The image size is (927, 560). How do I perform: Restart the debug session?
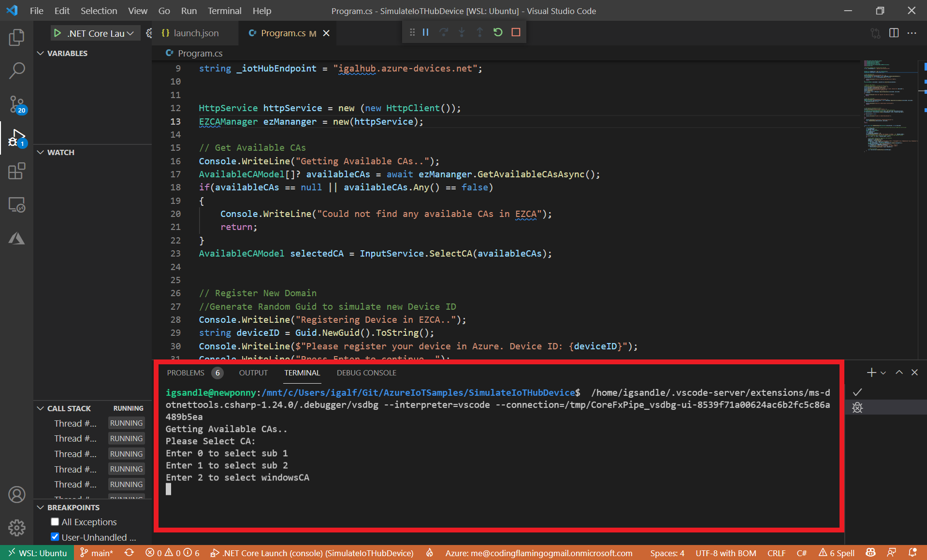pos(498,32)
